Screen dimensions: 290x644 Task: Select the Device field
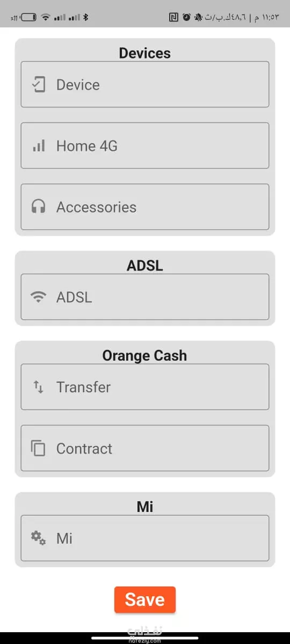click(145, 84)
